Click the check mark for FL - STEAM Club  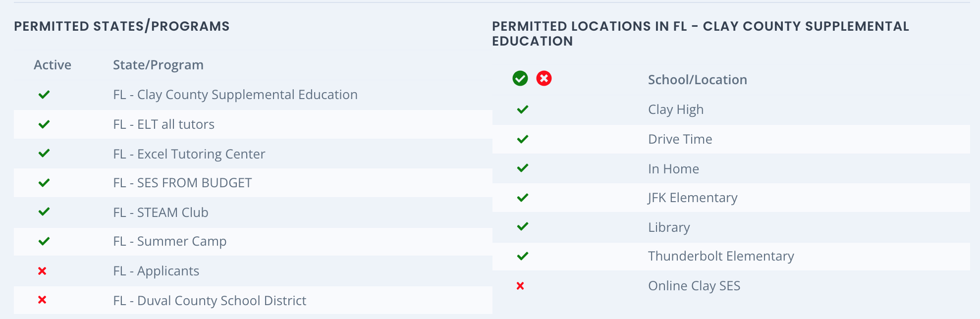click(x=44, y=212)
